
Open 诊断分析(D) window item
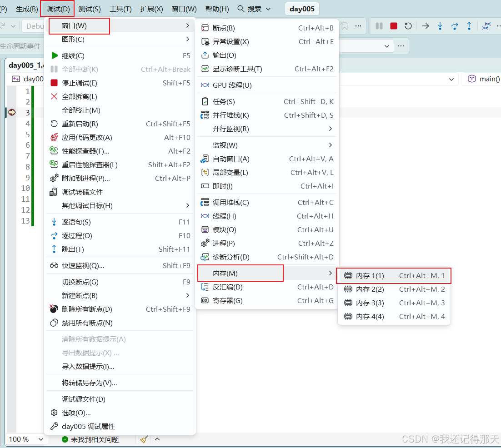(267, 257)
